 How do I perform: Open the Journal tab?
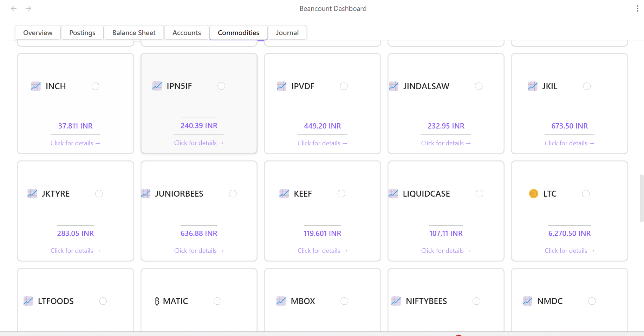coord(287,33)
